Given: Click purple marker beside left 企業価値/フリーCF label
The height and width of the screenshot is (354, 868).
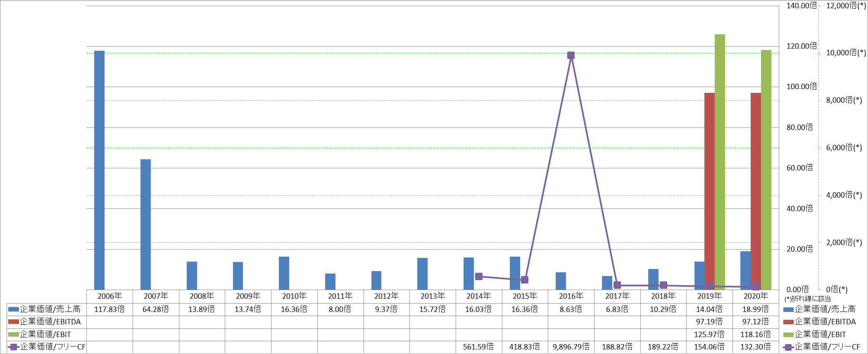Looking at the screenshot, I should [x=14, y=347].
